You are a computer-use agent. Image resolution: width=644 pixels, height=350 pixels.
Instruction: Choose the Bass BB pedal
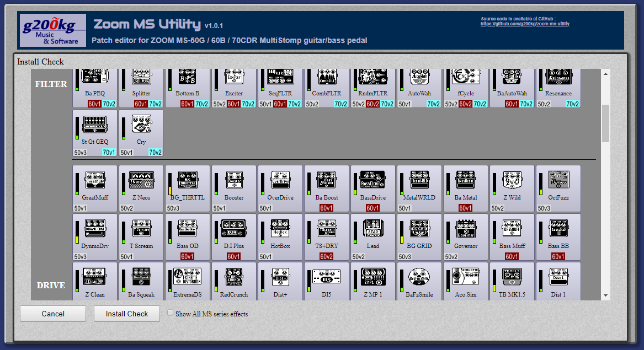[559, 237]
